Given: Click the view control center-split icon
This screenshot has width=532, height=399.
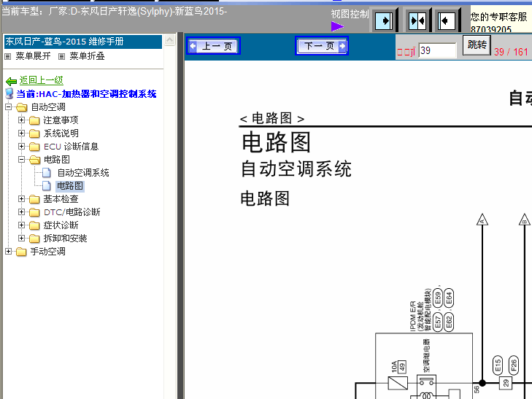Looking at the screenshot, I should coord(418,20).
